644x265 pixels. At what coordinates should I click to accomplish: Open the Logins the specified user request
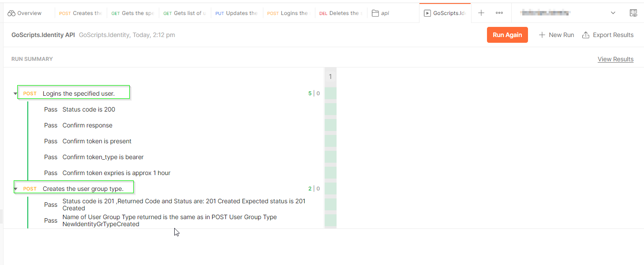coord(79,93)
